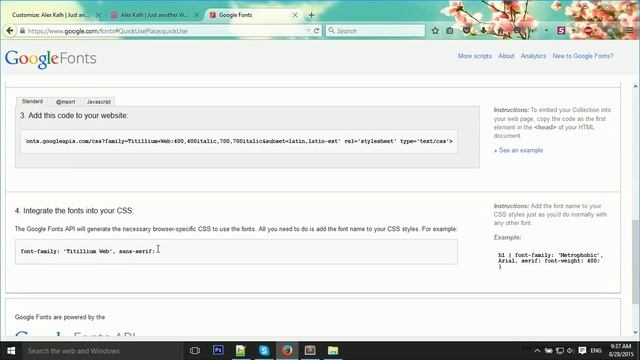The height and width of the screenshot is (360, 640).
Task: Click the '3. Add this code to your website:' heading
Action: click(74, 116)
